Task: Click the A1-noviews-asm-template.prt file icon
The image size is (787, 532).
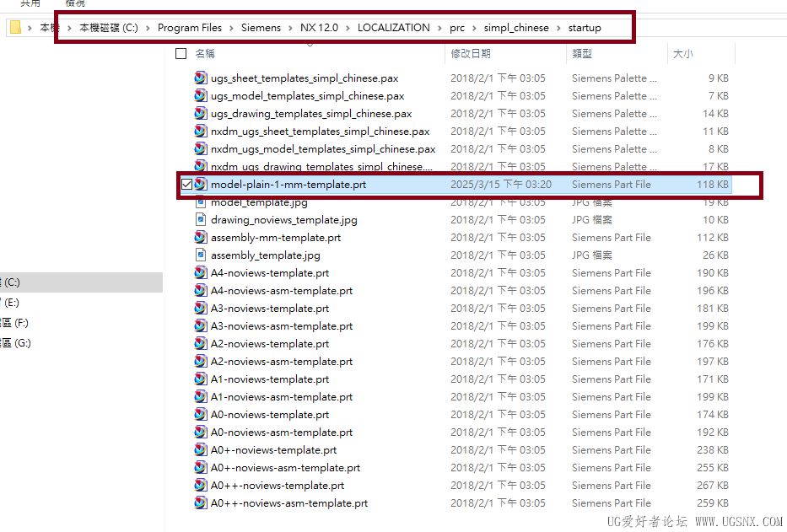Action: 200,396
